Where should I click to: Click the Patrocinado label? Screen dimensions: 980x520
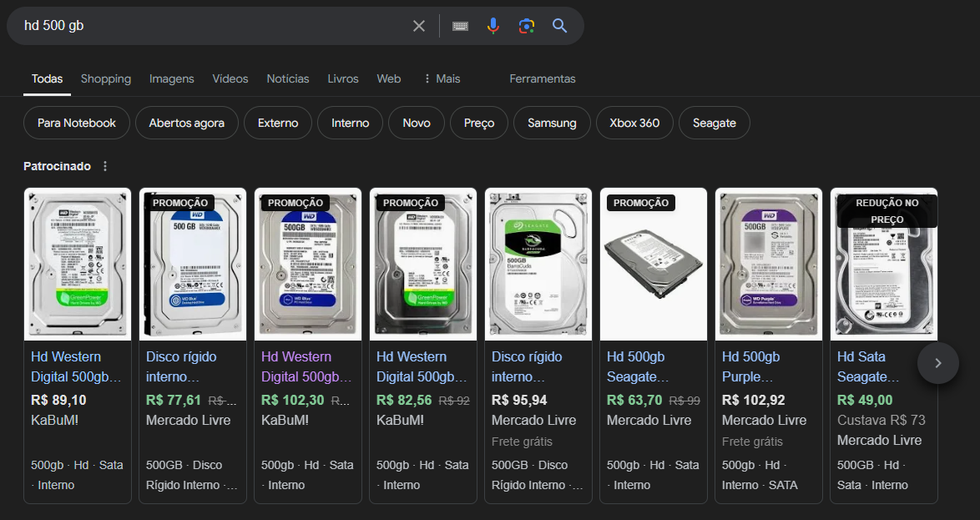(x=57, y=166)
